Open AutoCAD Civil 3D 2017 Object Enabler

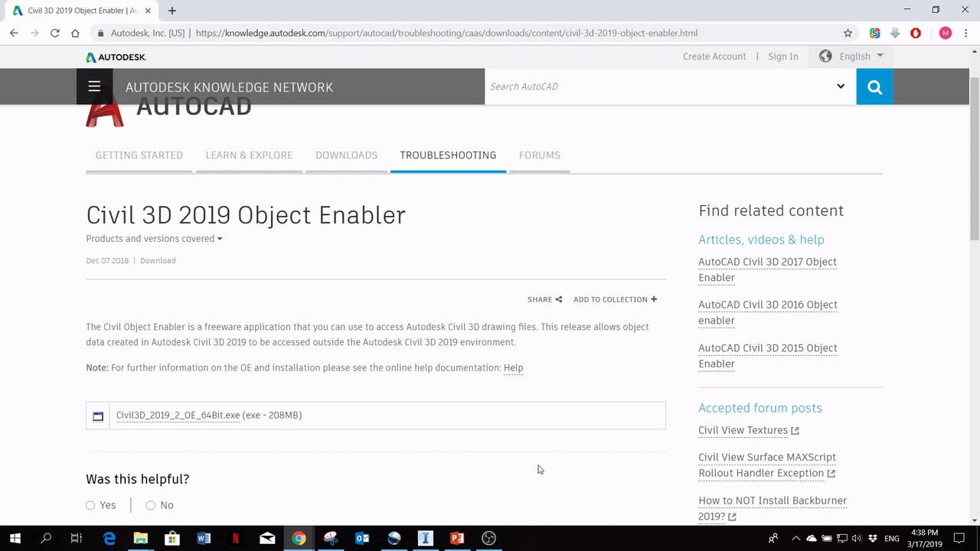(767, 269)
